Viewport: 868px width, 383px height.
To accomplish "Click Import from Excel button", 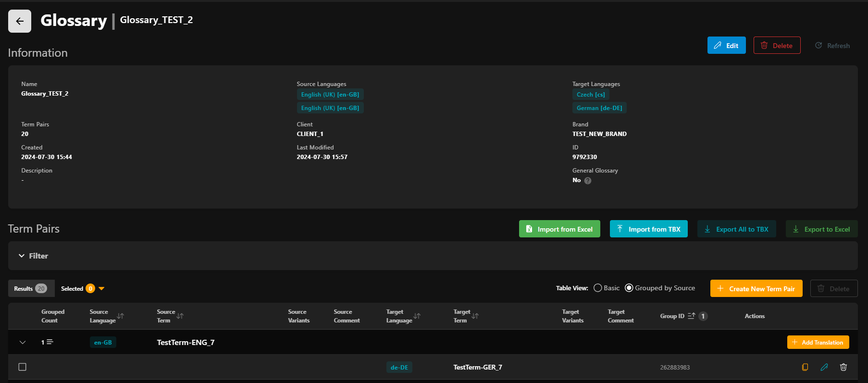I will (x=559, y=229).
